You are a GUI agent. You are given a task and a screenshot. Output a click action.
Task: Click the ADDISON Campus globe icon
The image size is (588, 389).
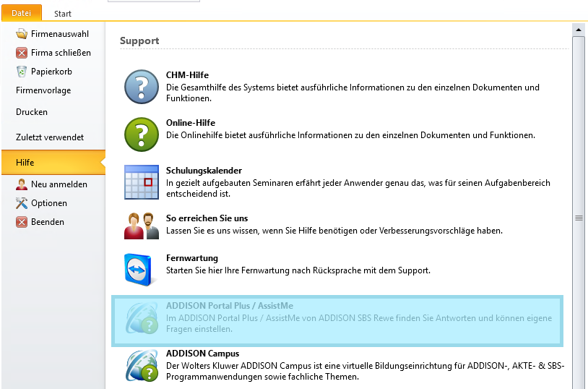click(142, 366)
